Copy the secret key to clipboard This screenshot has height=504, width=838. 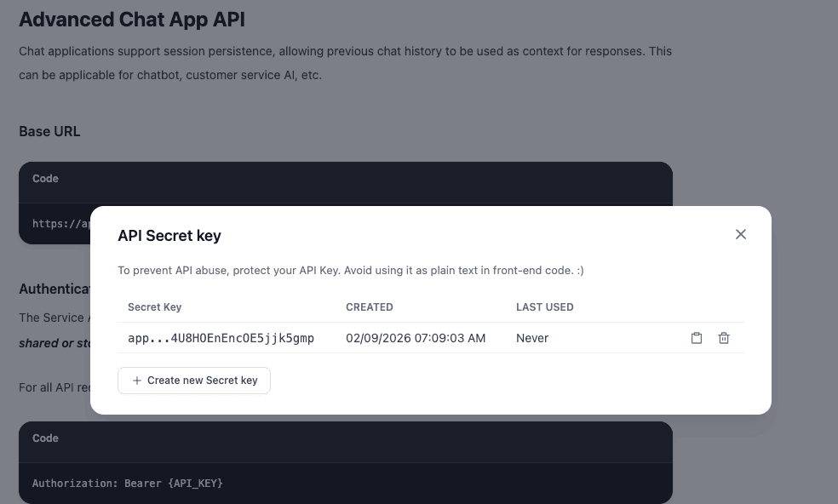(697, 338)
